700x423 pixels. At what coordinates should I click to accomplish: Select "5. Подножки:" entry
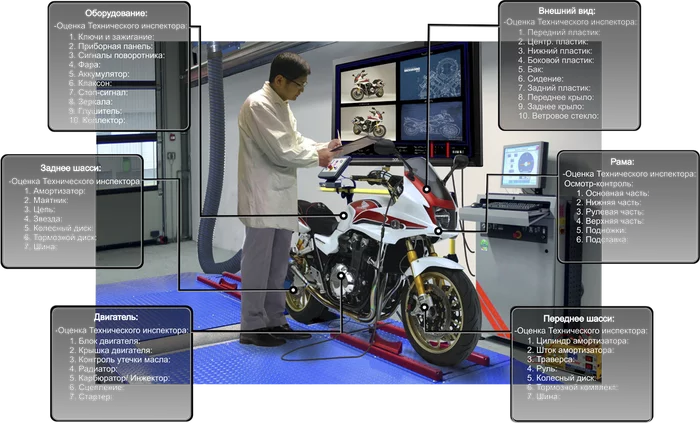tap(601, 230)
